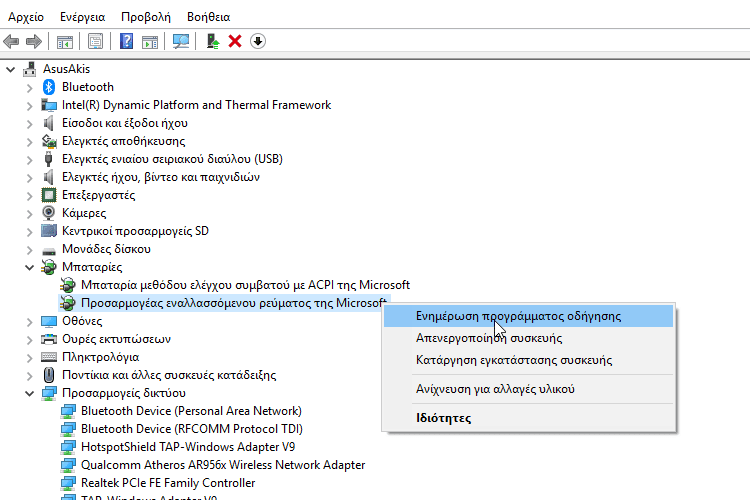Image resolution: width=750 pixels, height=500 pixels.
Task: Select the Επεξεργαστές label
Action: click(99, 195)
